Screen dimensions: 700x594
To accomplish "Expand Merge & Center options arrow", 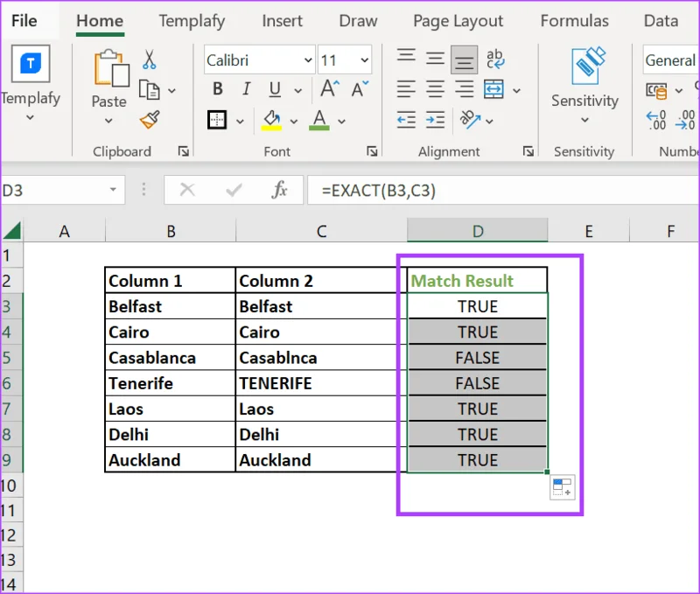I will pos(516,91).
